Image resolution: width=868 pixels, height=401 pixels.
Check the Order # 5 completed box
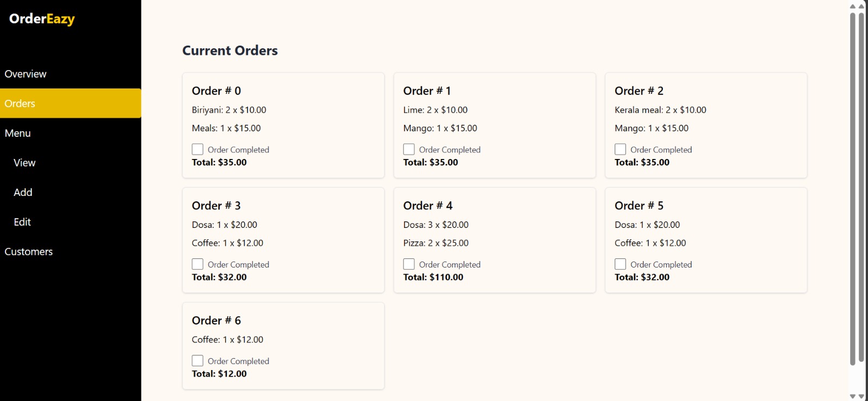tap(620, 264)
